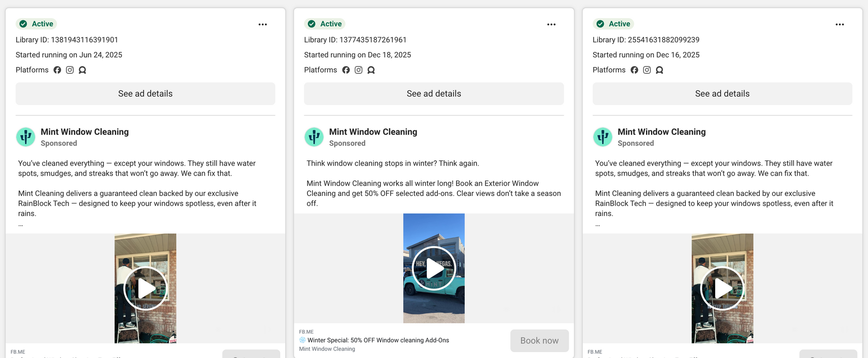
Task: Click the Book now button
Action: [x=539, y=341]
